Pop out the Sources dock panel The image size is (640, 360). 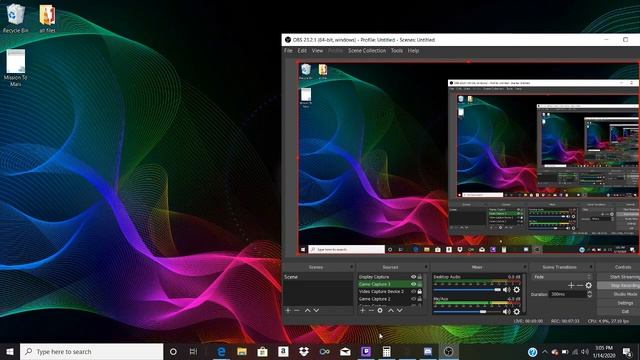[x=426, y=267]
